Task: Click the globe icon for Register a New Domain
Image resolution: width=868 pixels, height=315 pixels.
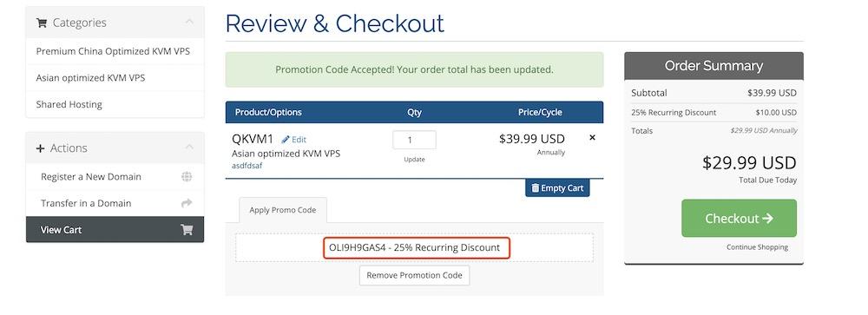Action: (187, 177)
